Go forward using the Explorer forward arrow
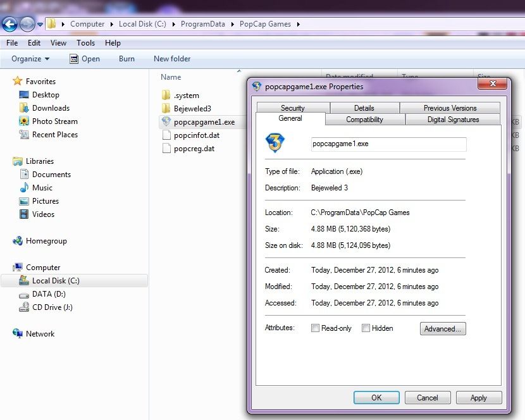Screen dimensions: 525x420 (27, 24)
